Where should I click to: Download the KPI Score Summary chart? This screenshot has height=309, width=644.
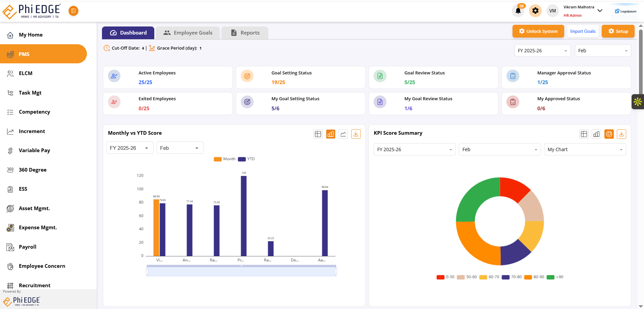[621, 134]
